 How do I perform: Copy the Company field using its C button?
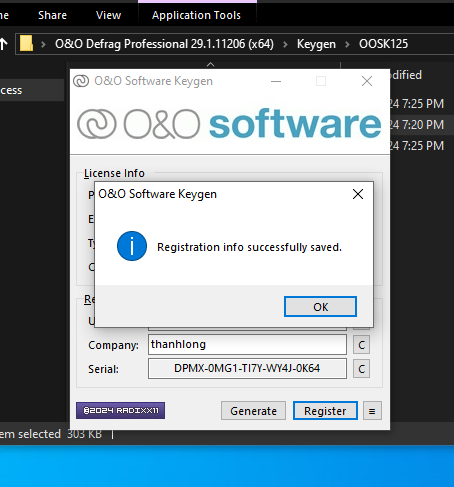[x=362, y=345]
